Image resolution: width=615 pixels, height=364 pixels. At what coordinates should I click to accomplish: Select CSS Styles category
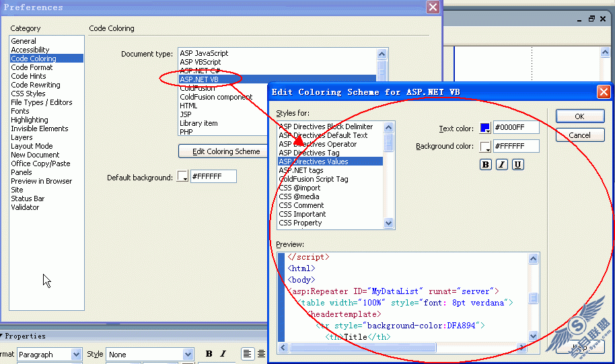[28, 94]
